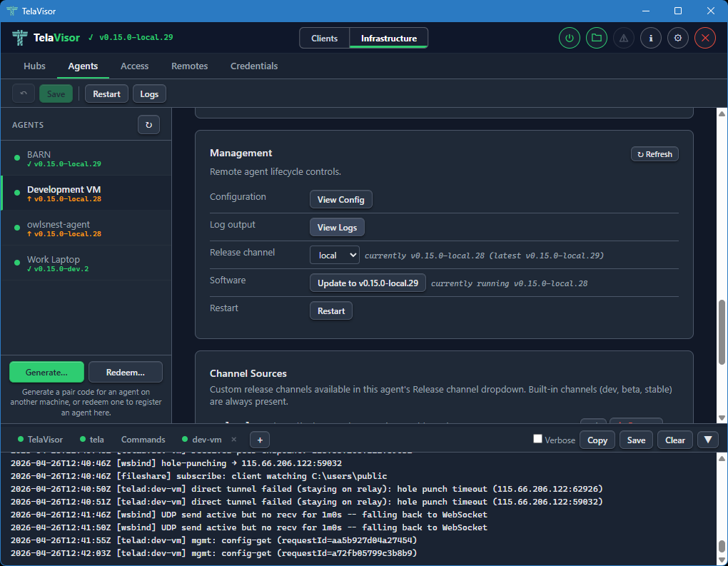
Task: Open the Hubs tab
Action: click(34, 66)
